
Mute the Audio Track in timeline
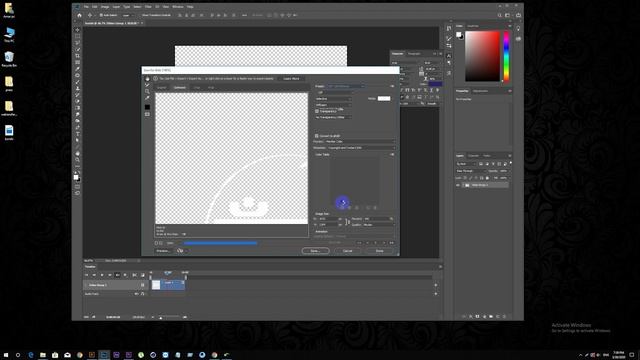click(136, 294)
